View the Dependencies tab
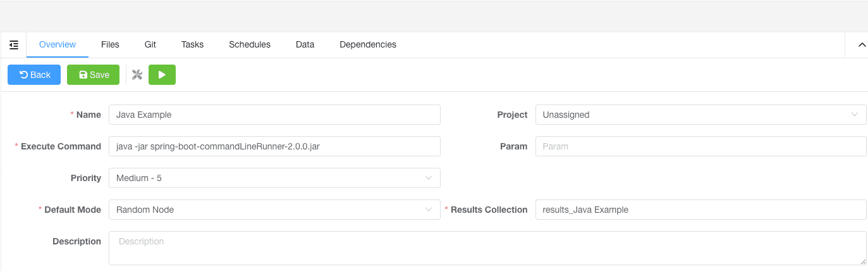 point(367,45)
